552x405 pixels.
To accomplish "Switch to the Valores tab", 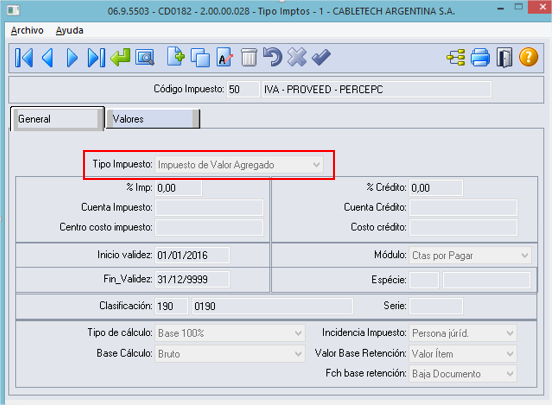I will tap(153, 119).
